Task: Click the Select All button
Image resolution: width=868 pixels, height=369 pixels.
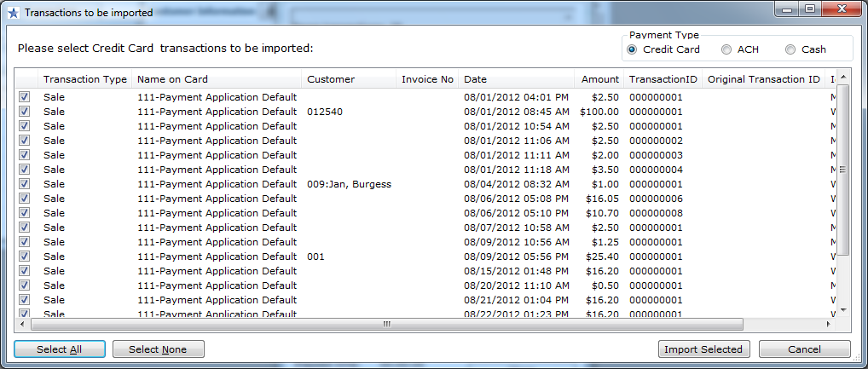Action: 60,349
